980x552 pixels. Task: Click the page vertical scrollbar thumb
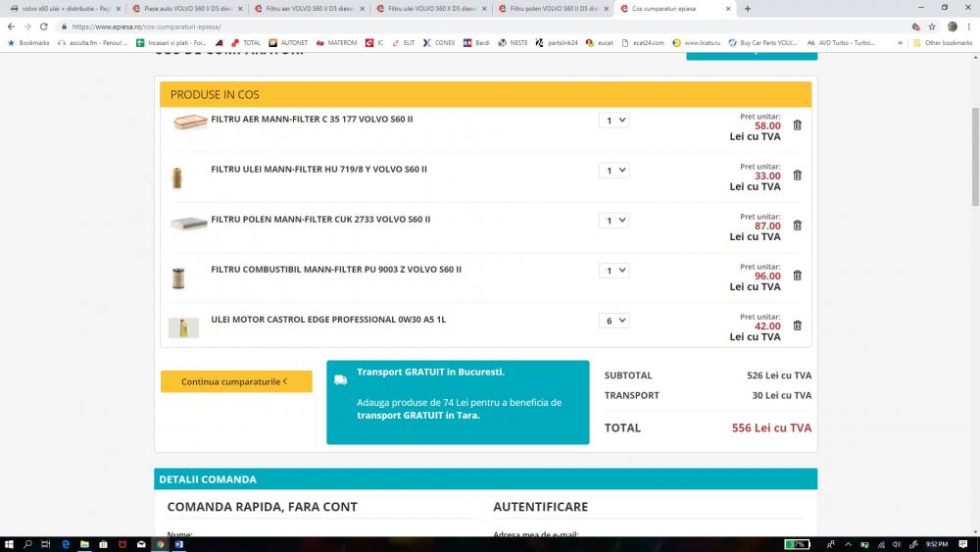(x=975, y=156)
